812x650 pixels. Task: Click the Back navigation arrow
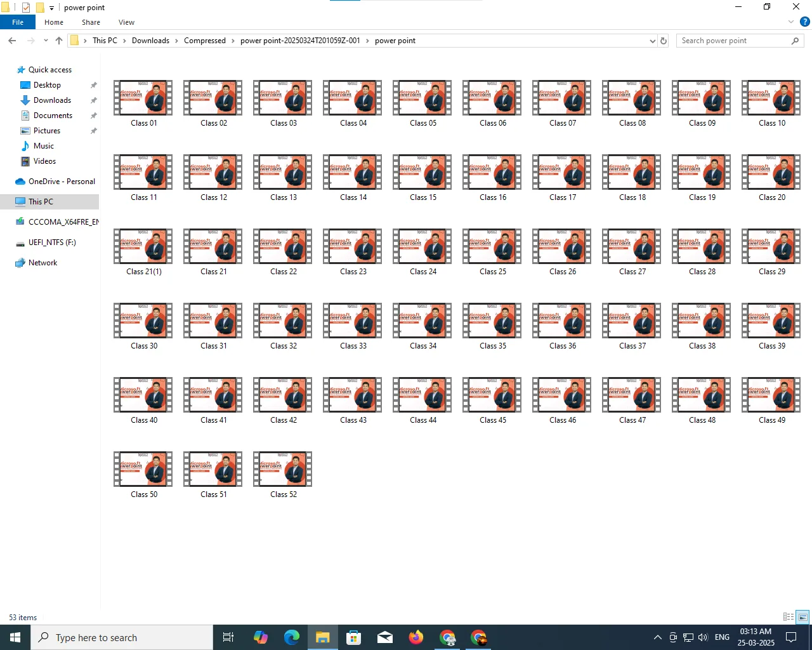point(12,41)
